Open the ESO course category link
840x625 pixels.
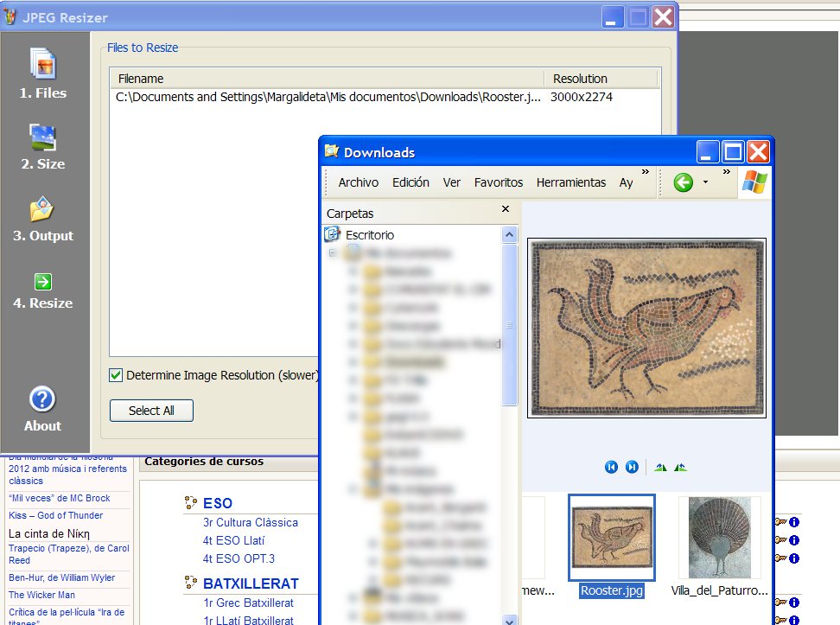point(218,503)
